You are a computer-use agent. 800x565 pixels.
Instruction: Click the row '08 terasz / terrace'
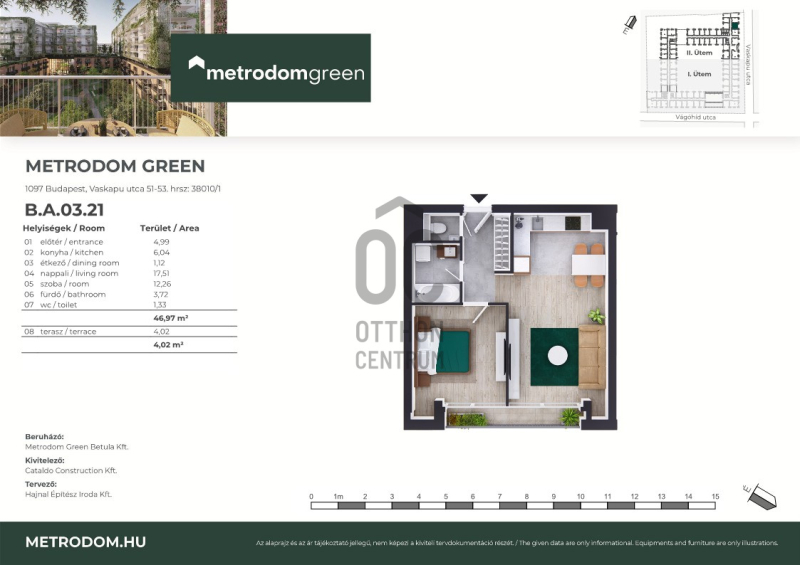click(97, 331)
